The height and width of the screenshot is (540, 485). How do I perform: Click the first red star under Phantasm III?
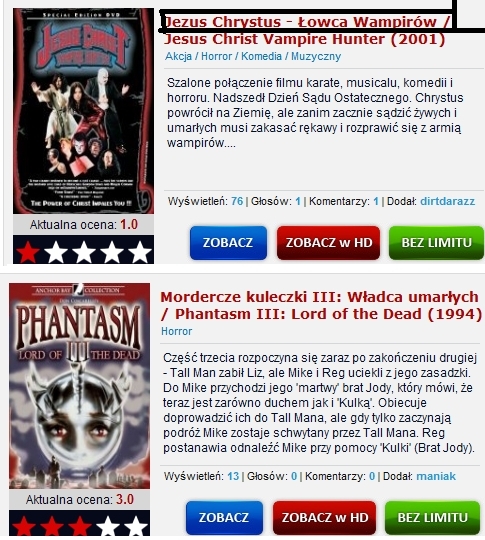pos(24,526)
